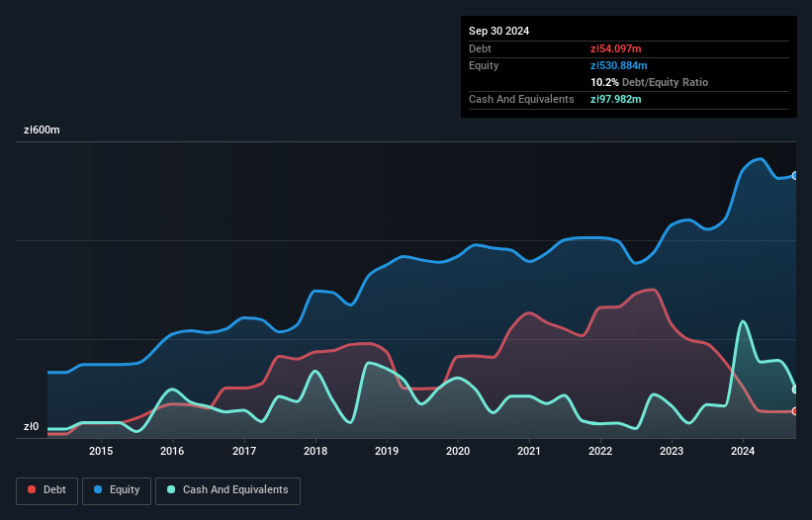Image resolution: width=812 pixels, height=520 pixels.
Task: Toggle the Debt series legend button
Action: click(47, 490)
